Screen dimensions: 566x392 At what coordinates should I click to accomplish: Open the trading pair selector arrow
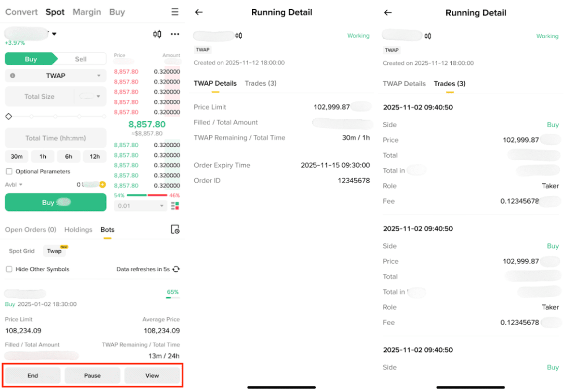[54, 34]
